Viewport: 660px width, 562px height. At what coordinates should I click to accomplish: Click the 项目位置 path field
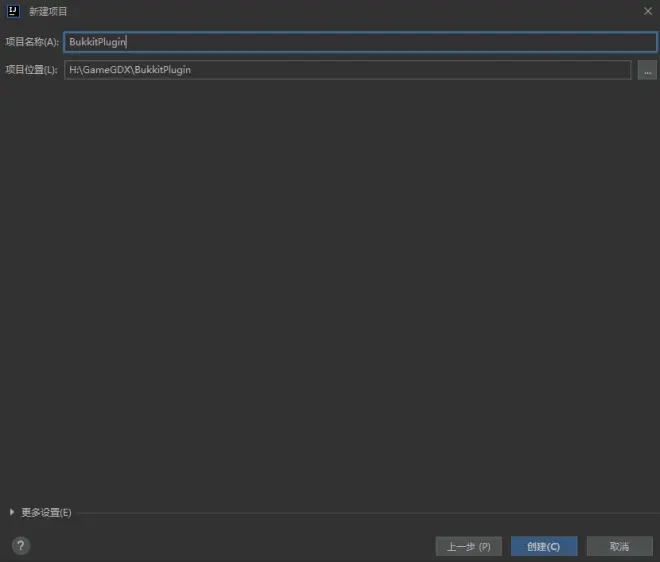[x=348, y=70]
